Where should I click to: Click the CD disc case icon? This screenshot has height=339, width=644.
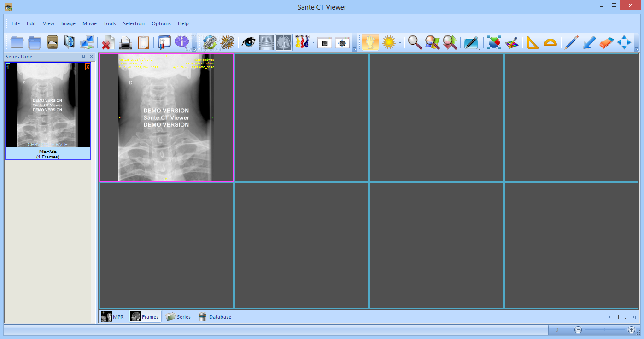[x=70, y=42]
